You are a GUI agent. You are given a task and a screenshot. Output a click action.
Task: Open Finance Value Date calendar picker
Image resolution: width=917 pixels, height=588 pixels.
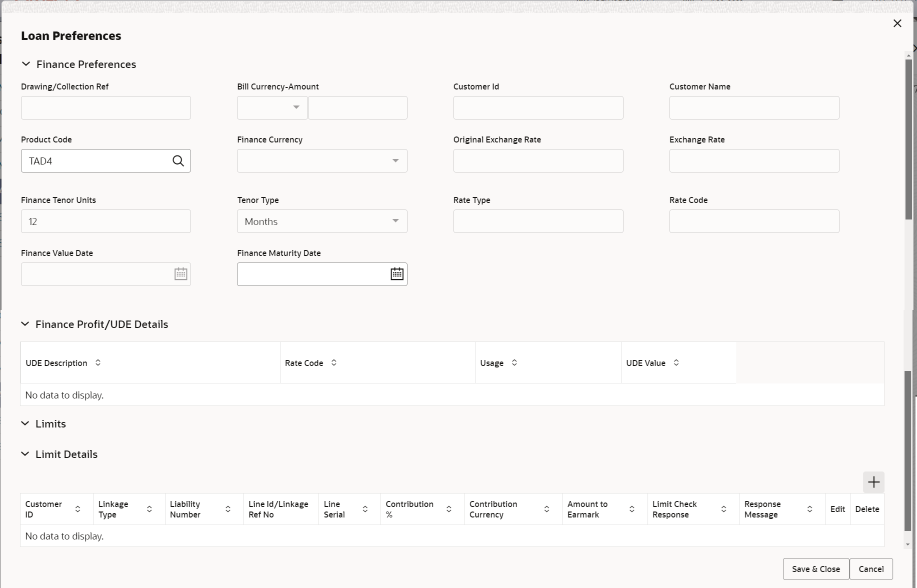(180, 274)
